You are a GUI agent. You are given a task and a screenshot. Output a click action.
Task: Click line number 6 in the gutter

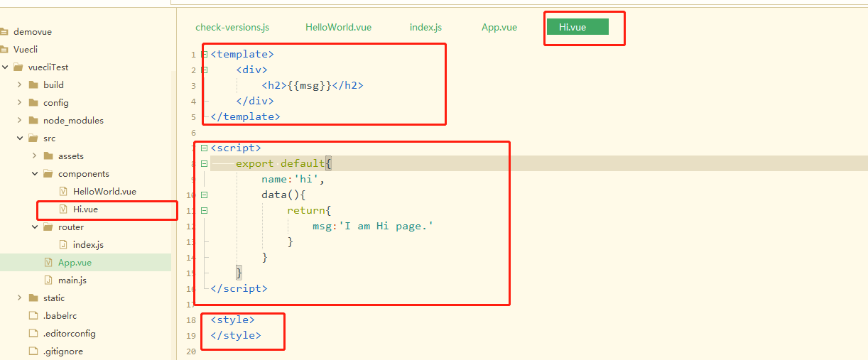192,133
